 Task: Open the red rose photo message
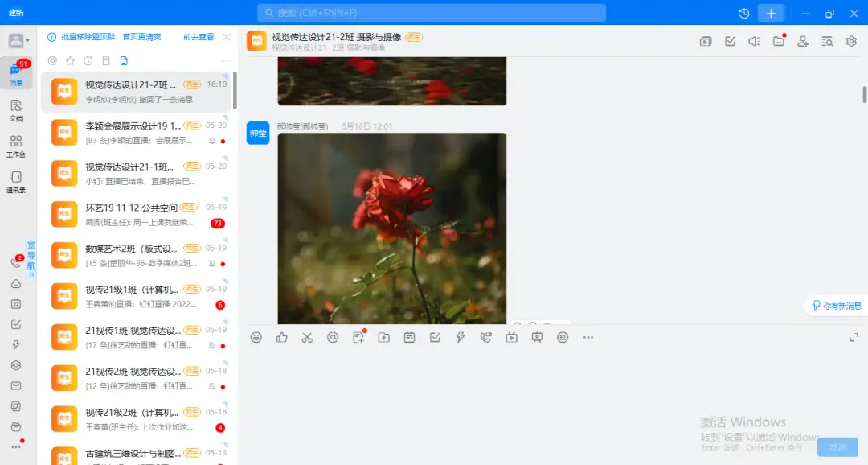pyautogui.click(x=392, y=228)
